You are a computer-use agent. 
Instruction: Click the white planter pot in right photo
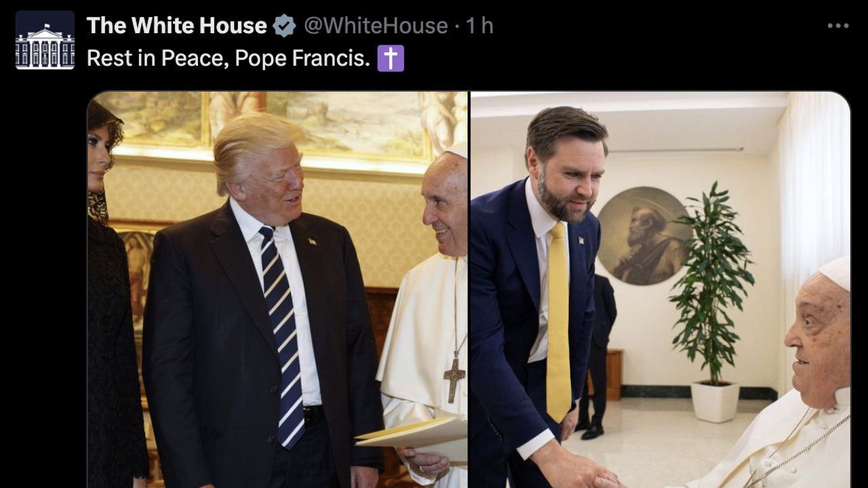click(715, 402)
